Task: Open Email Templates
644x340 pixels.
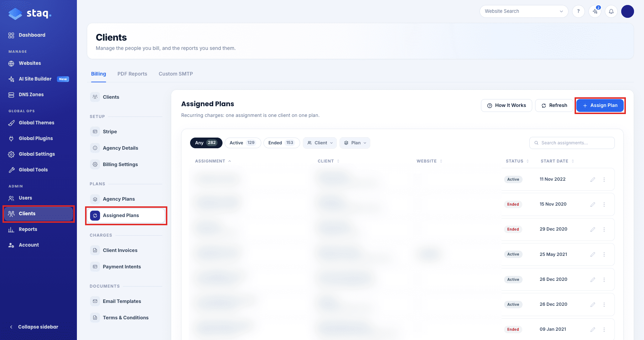Action: (x=126, y=301)
